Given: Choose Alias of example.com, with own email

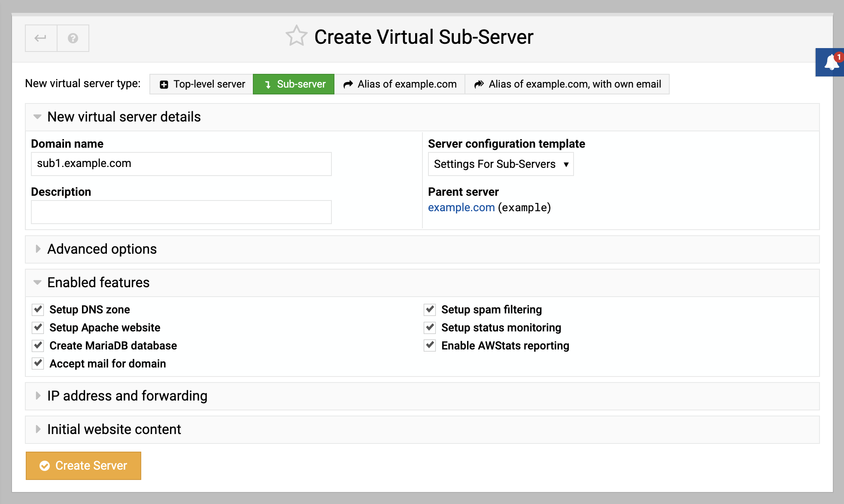Looking at the screenshot, I should point(567,84).
